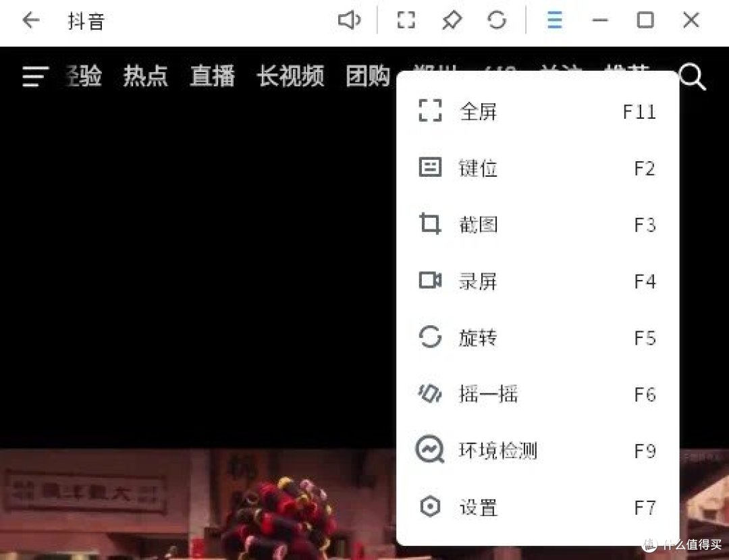Choose 截图 F3 menu entry
Viewport: 729px width, 560px height.
click(x=537, y=225)
